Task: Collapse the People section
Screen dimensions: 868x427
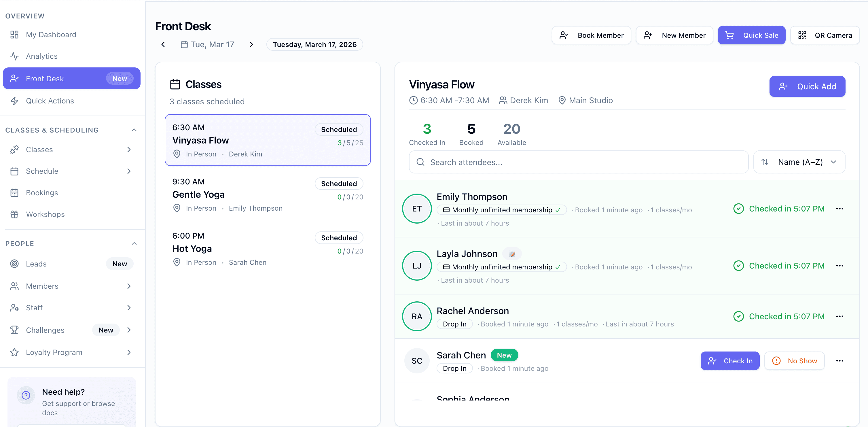Action: (134, 244)
